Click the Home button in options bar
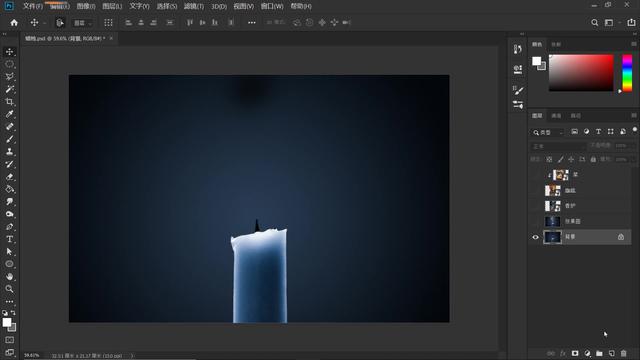This screenshot has width=640, height=360. (14, 23)
